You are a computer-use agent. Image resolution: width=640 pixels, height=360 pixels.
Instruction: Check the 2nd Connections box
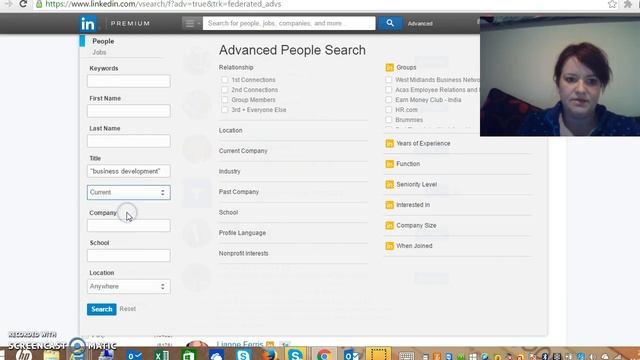tap(224, 90)
